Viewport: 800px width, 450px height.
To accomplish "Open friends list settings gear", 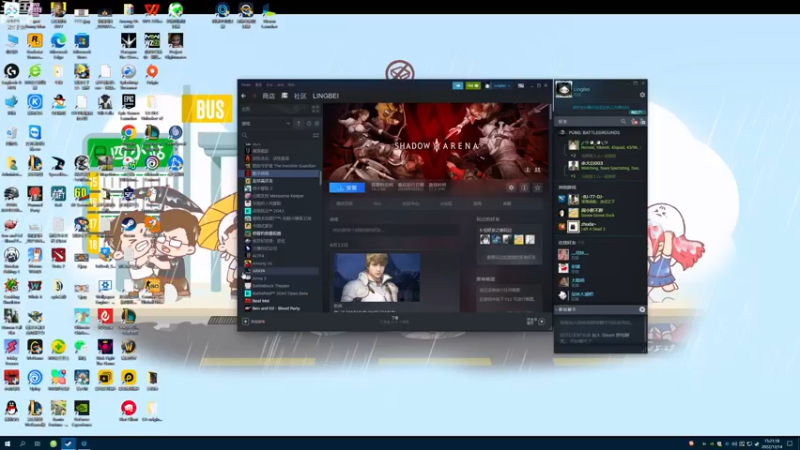I will pyautogui.click(x=642, y=95).
